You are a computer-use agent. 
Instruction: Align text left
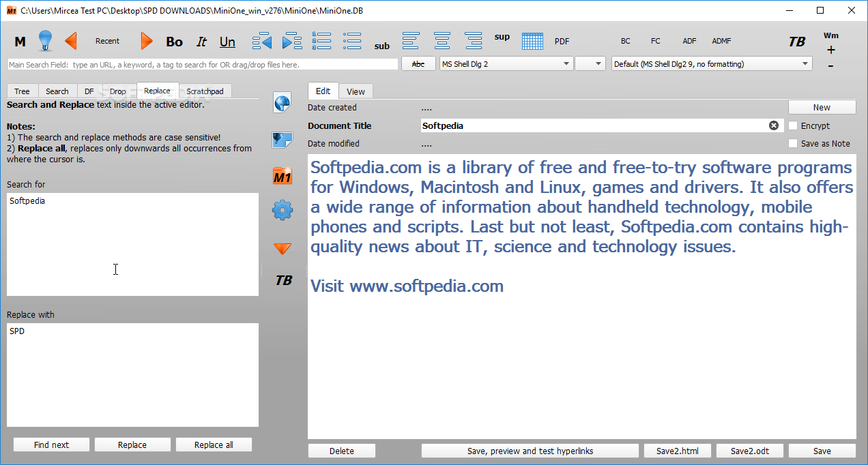point(411,41)
